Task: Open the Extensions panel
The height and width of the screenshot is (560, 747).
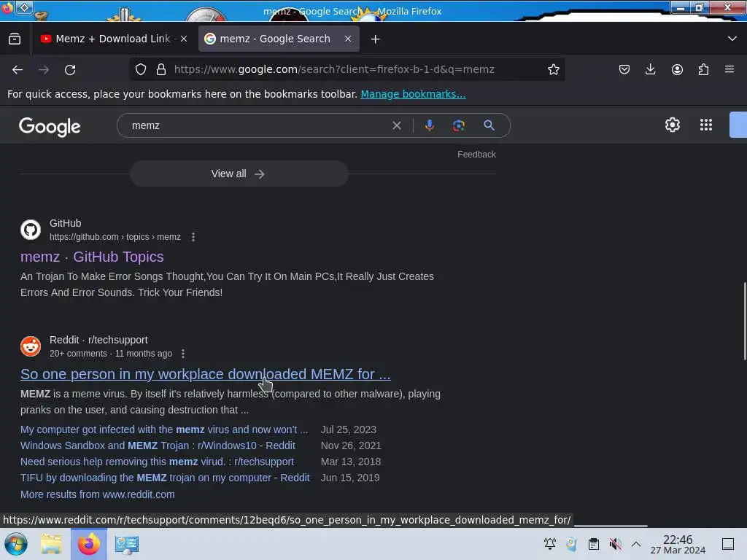Action: point(703,69)
